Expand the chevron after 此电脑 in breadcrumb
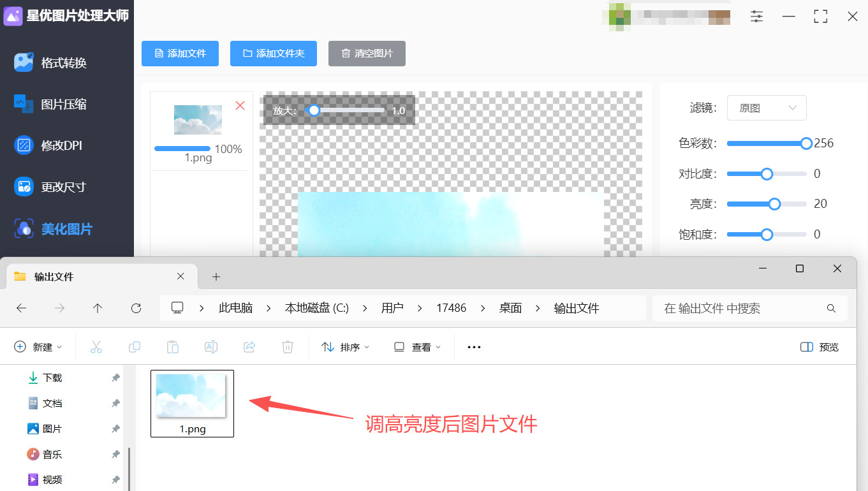868x491 pixels. click(269, 308)
